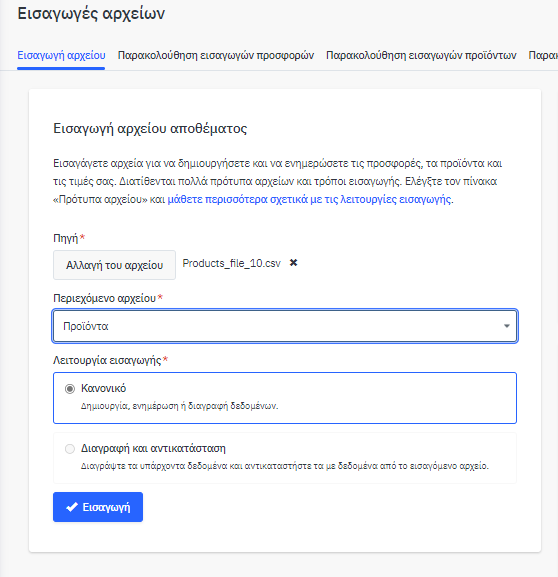
Task: Click the Διαγραφή και αντικατάσταση description text
Action: [x=285, y=466]
